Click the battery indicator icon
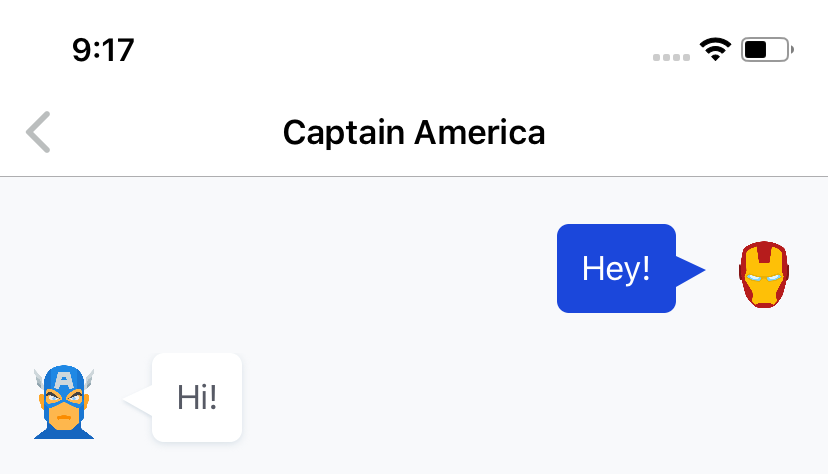Image resolution: width=828 pixels, height=474 pixels. tap(767, 50)
